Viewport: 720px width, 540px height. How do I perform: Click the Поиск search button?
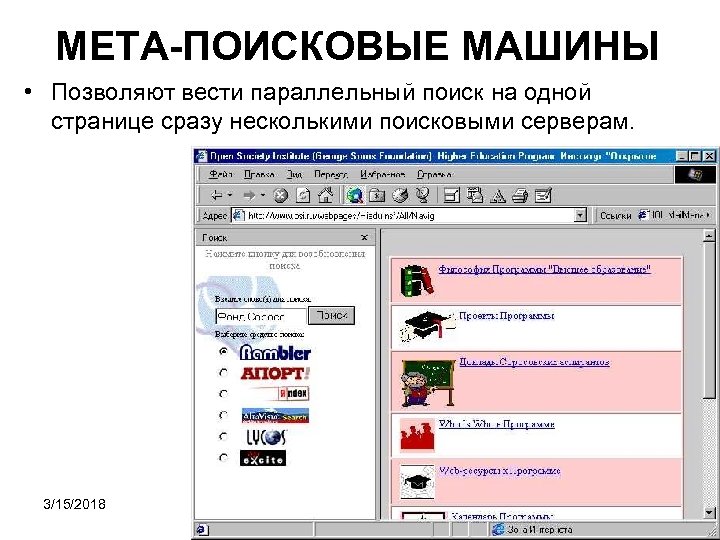(332, 316)
